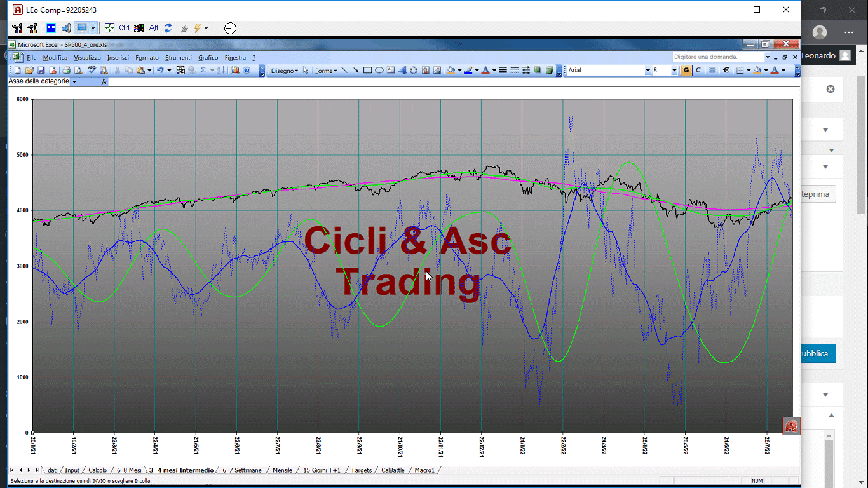The height and width of the screenshot is (488, 868).
Task: Open the Grafico menu
Action: [x=208, y=58]
